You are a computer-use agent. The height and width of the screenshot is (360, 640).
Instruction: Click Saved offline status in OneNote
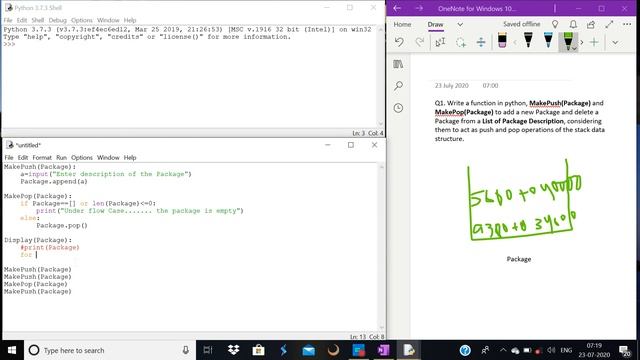[x=521, y=24]
